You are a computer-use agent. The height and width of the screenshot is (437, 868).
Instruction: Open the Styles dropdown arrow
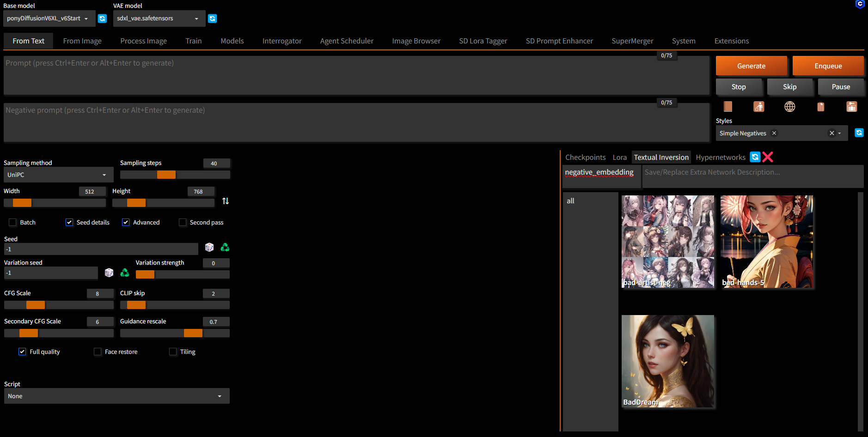click(839, 133)
